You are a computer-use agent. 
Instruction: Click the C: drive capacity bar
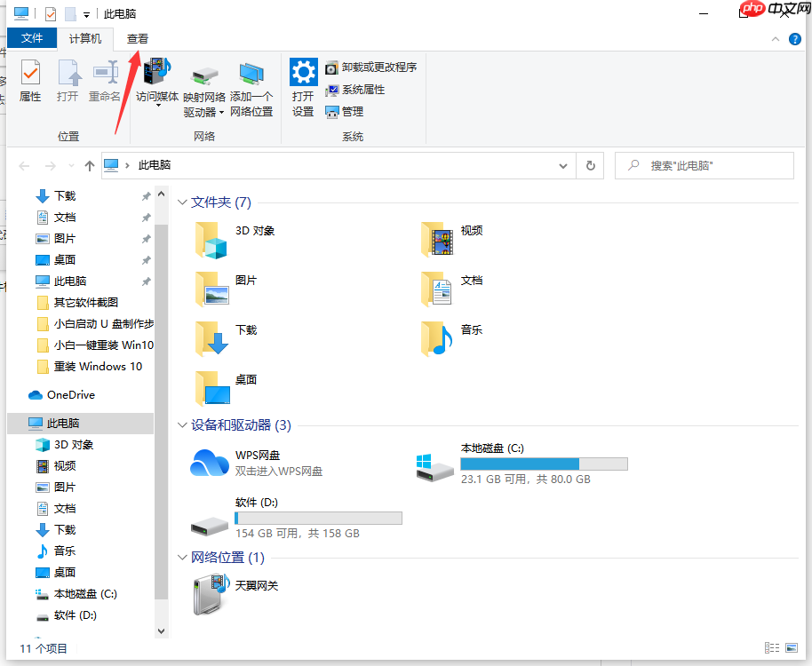tap(544, 463)
